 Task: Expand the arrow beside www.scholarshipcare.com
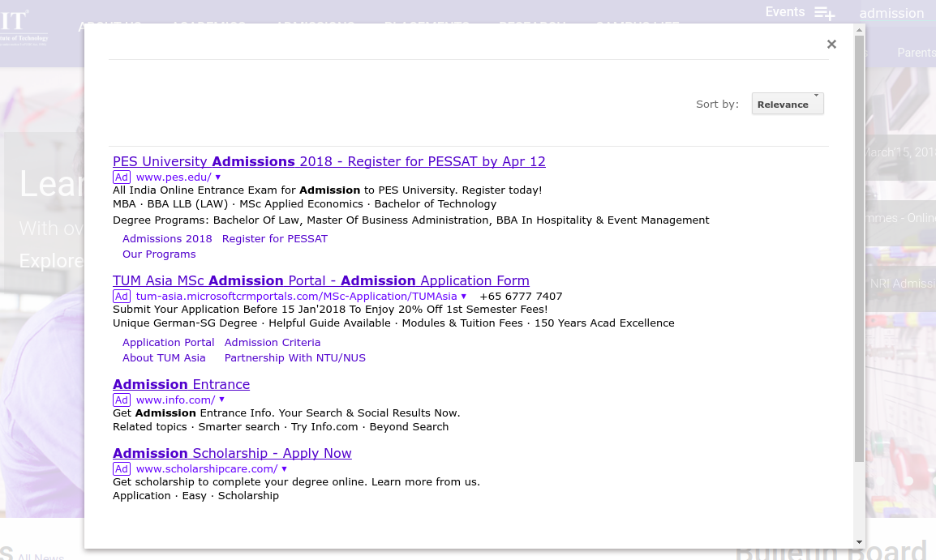pos(283,468)
